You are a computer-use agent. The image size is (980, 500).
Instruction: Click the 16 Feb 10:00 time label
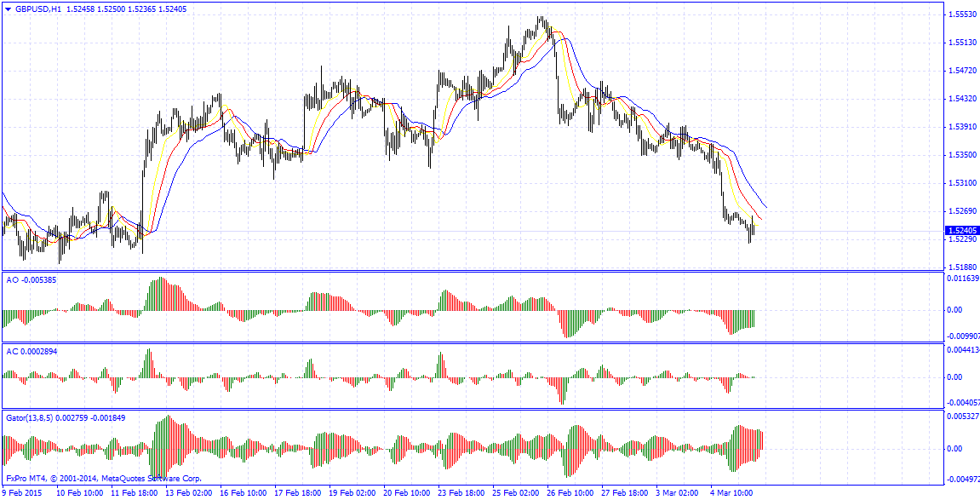pos(244,493)
